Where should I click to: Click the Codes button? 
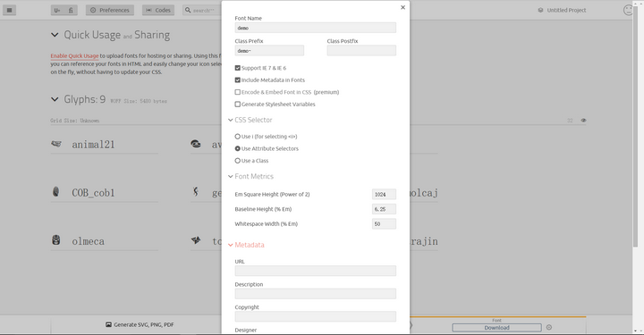(x=158, y=10)
